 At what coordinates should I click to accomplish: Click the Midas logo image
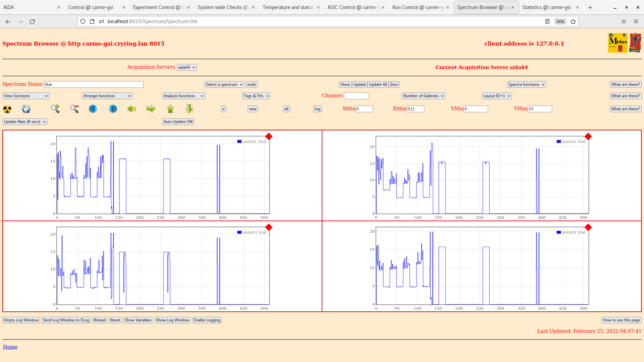[618, 43]
